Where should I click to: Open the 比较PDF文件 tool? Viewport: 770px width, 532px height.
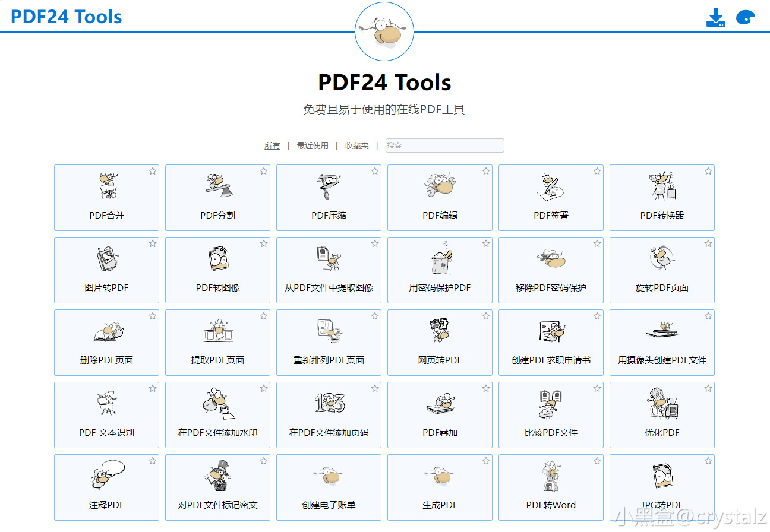pos(551,415)
